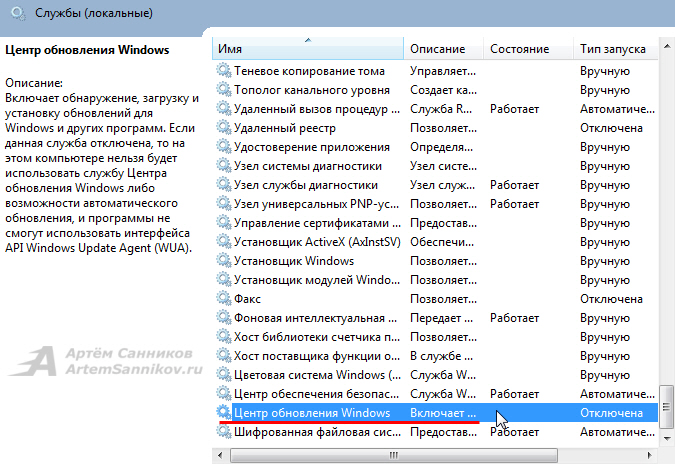Select Цветовая система Windows service
The image size is (675, 464).
point(317,375)
